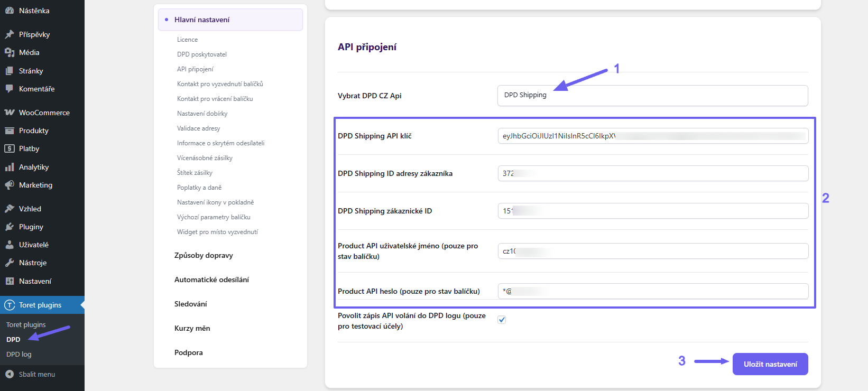Disable API call logging checkbox
The image size is (868, 391).
tap(502, 320)
